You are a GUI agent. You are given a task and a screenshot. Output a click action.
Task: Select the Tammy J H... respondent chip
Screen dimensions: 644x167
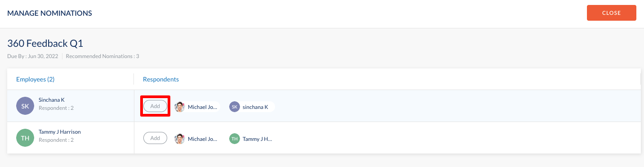point(251,139)
